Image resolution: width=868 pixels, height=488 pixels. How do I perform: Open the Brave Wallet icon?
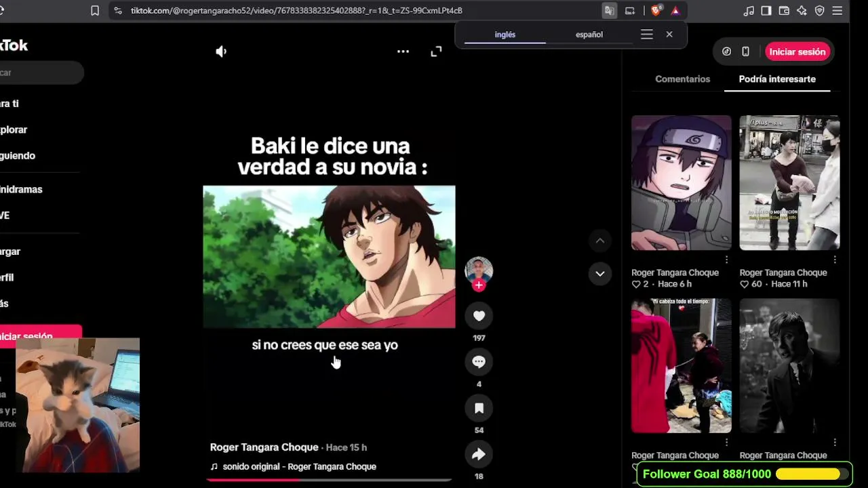click(x=784, y=11)
